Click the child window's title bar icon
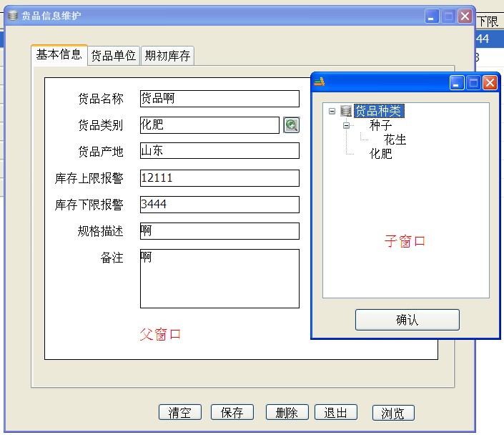Viewport: 504px width, 435px height. (x=320, y=82)
